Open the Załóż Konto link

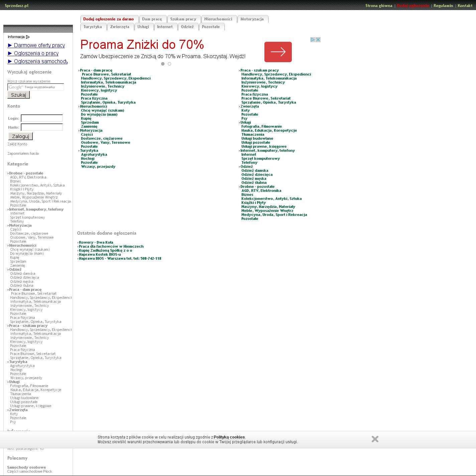point(17,144)
